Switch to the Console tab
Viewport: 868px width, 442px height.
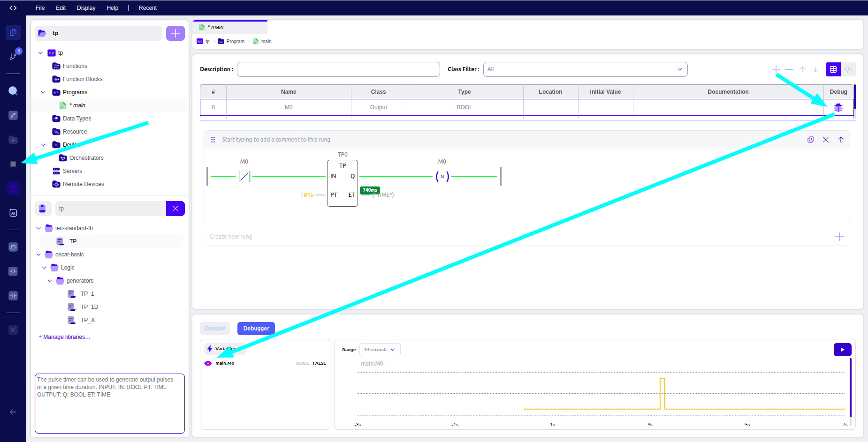[215, 329]
